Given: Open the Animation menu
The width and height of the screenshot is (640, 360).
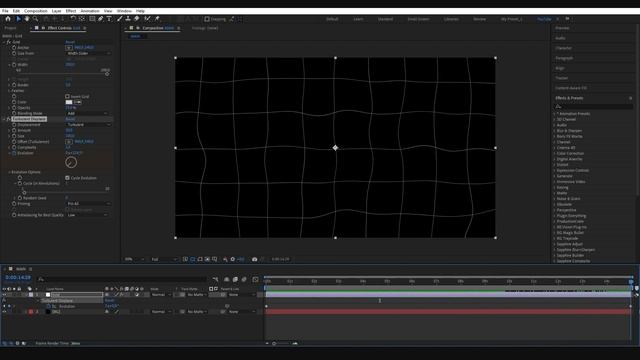Looking at the screenshot, I should (90, 11).
